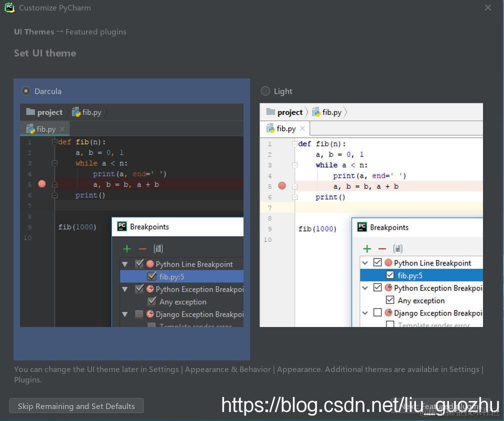
Task: Click Django Exception lightning icon in Darcula tree
Action: click(150, 313)
